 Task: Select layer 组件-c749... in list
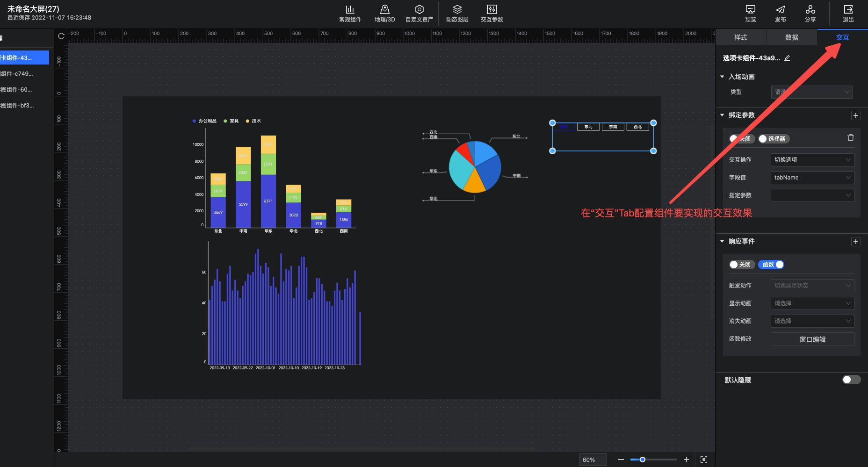pyautogui.click(x=24, y=74)
